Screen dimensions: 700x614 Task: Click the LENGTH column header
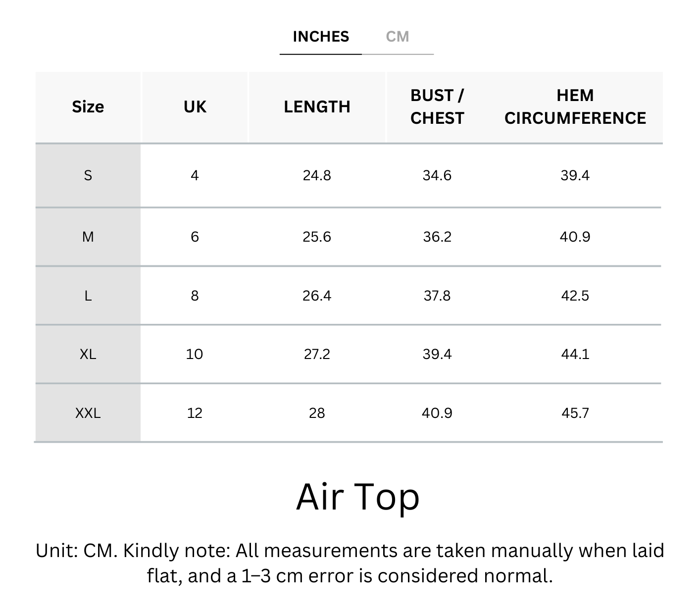(317, 107)
